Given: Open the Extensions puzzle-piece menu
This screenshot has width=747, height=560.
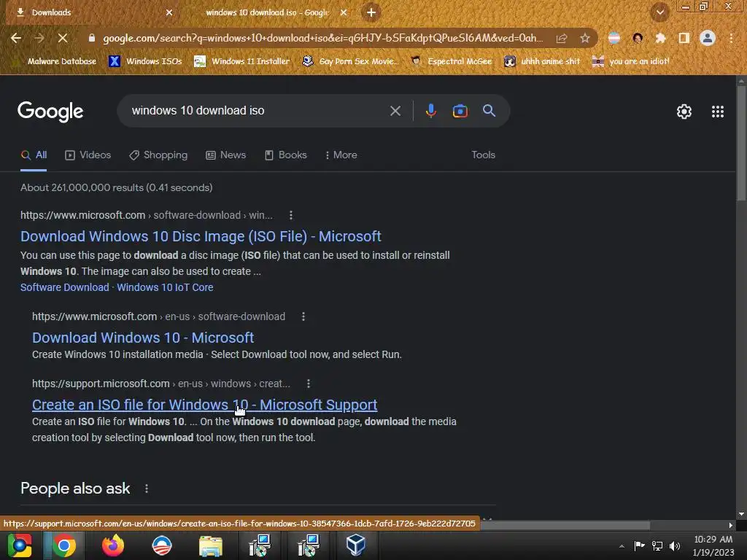Looking at the screenshot, I should coord(660,38).
